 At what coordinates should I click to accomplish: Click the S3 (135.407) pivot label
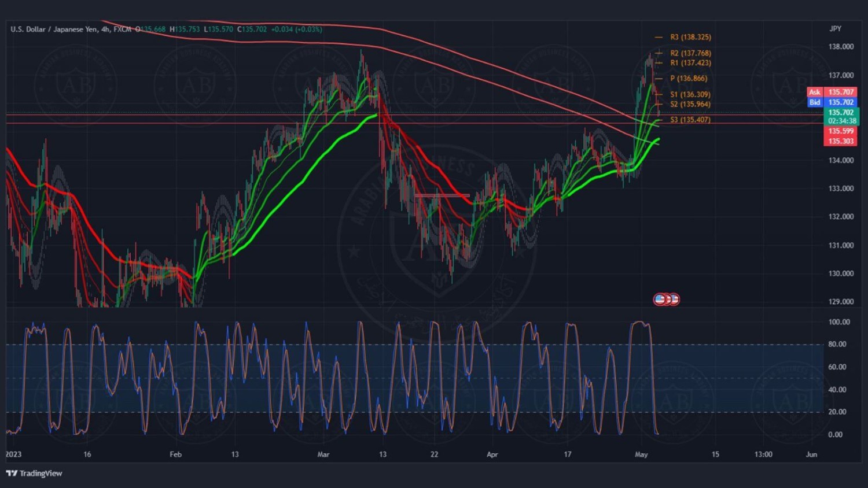click(690, 120)
